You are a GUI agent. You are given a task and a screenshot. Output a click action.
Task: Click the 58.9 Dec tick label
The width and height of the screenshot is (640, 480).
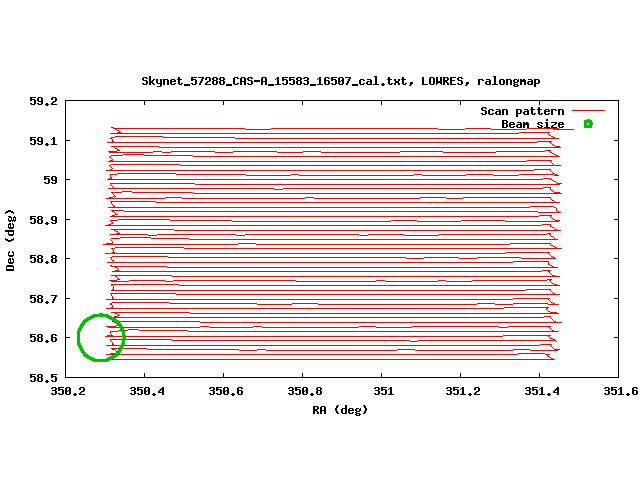pyautogui.click(x=43, y=220)
